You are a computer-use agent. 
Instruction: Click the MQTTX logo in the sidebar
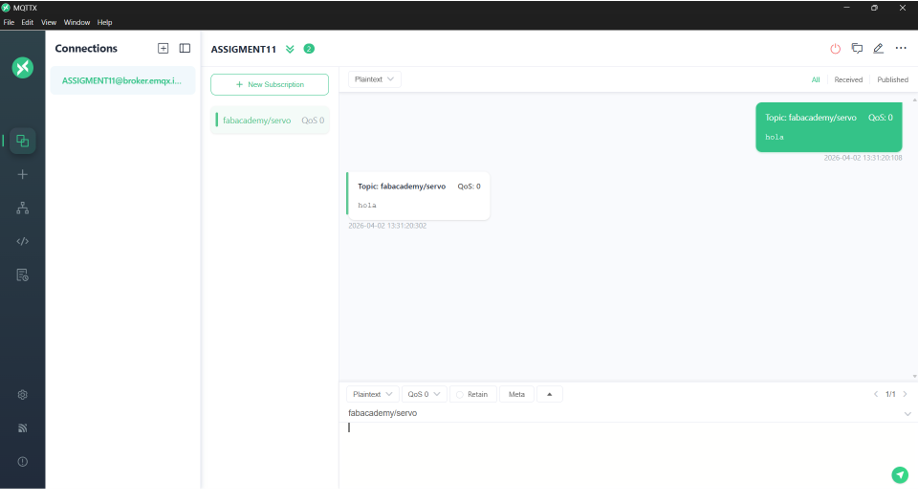click(x=22, y=67)
